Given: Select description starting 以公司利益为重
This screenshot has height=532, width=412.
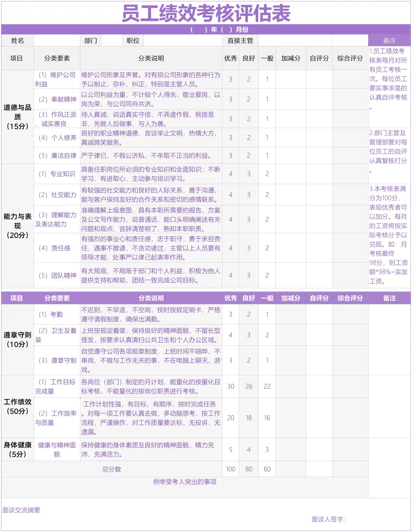Looking at the screenshot, I should 151,99.
